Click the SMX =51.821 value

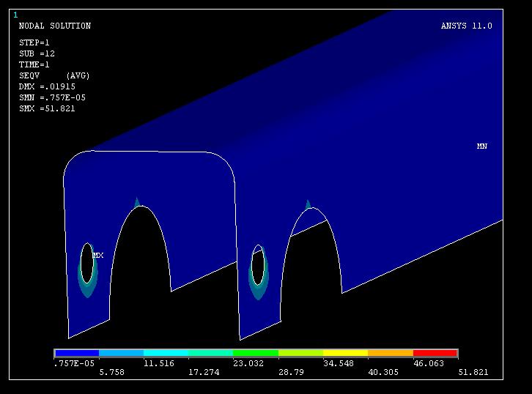(x=47, y=108)
